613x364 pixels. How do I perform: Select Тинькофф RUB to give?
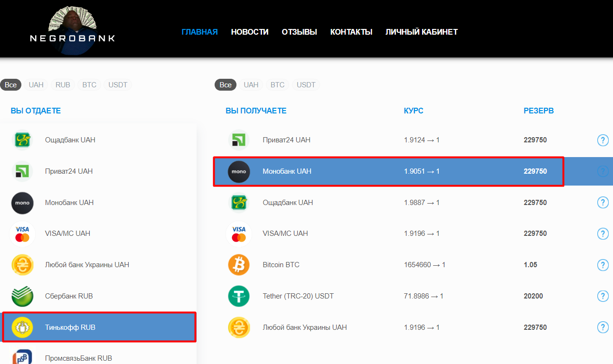pos(98,327)
